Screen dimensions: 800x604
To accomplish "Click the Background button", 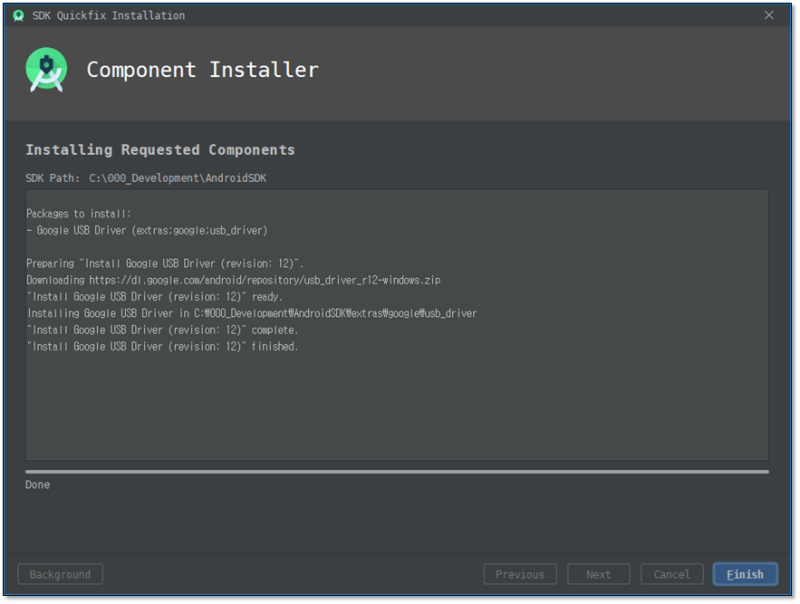I will [60, 574].
